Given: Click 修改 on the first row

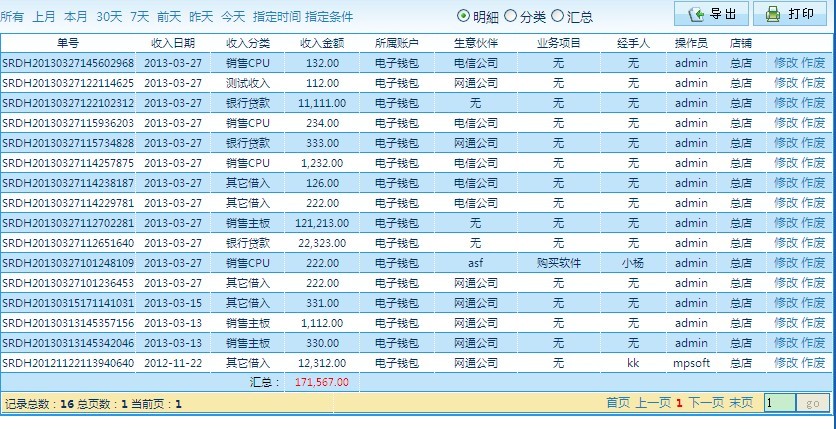Looking at the screenshot, I should coord(786,62).
